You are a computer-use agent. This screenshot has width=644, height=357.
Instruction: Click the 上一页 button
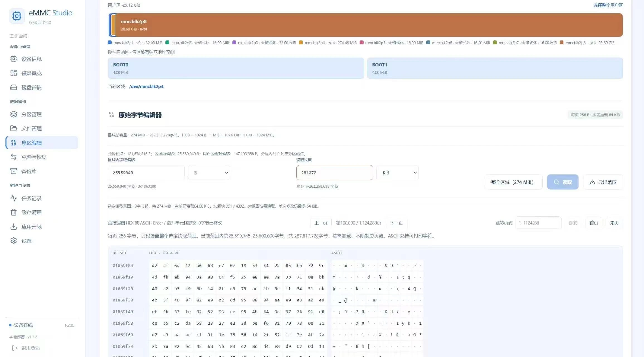tap(321, 223)
